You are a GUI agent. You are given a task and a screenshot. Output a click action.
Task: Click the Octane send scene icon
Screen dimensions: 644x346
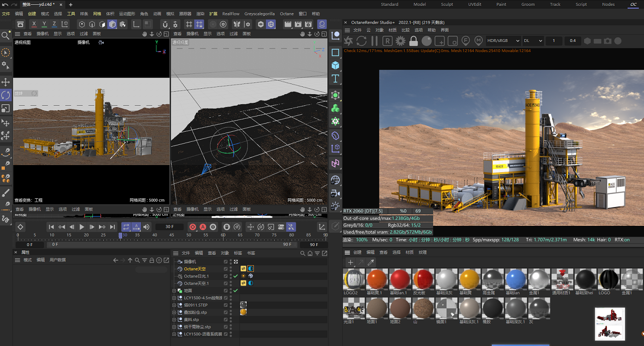(x=348, y=41)
